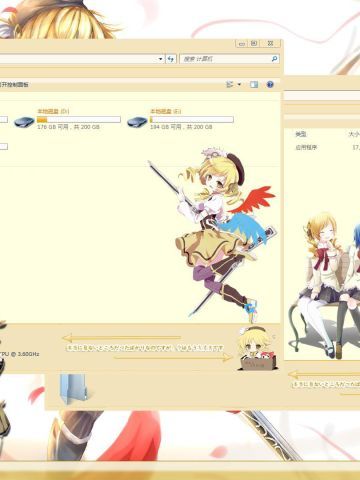Click the refresh button beside address bar
Viewport: 360px width, 480px height.
coord(171,59)
